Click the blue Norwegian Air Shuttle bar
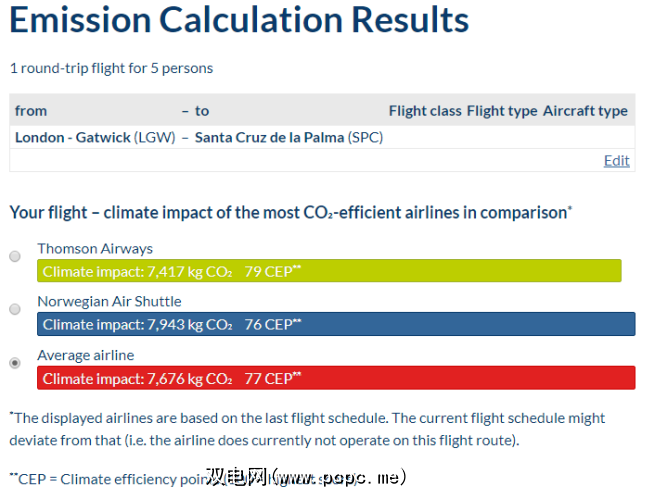Screen dimensions: 655x500 pyautogui.click(x=336, y=324)
